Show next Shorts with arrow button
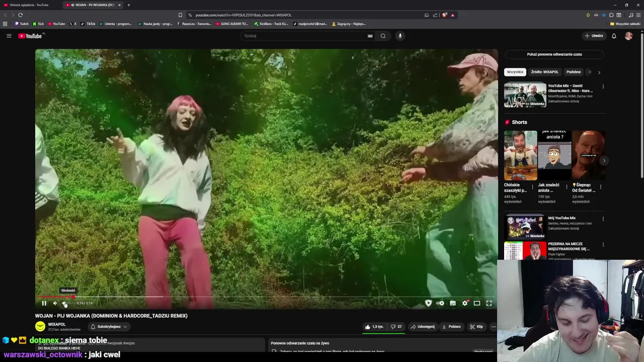Screen dimensions: 644x362 pos(604,161)
